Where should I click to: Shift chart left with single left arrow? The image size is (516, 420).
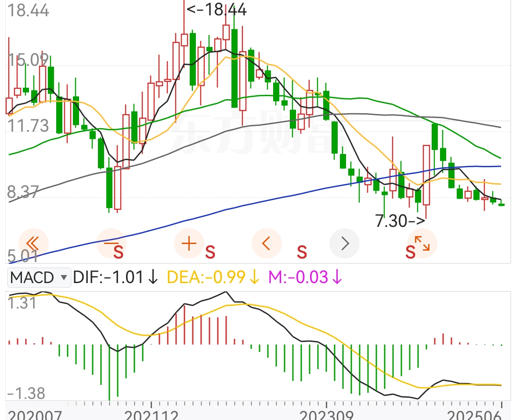point(267,244)
